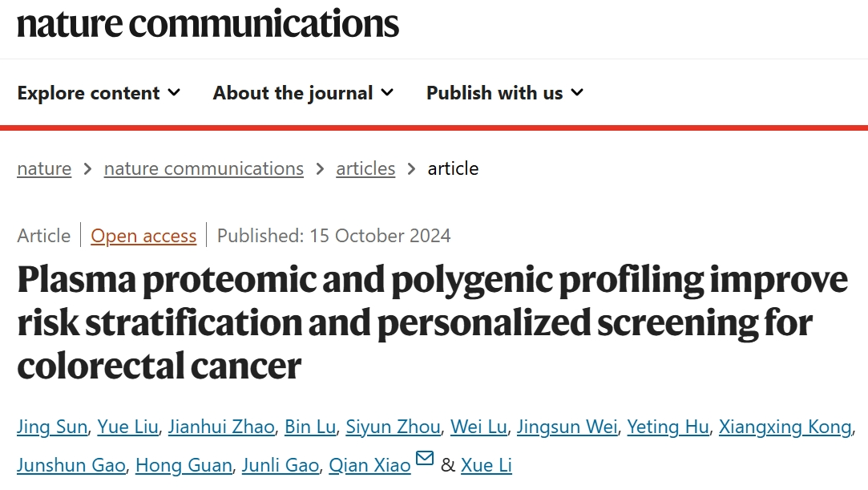Open the About the journal menu

pos(303,93)
